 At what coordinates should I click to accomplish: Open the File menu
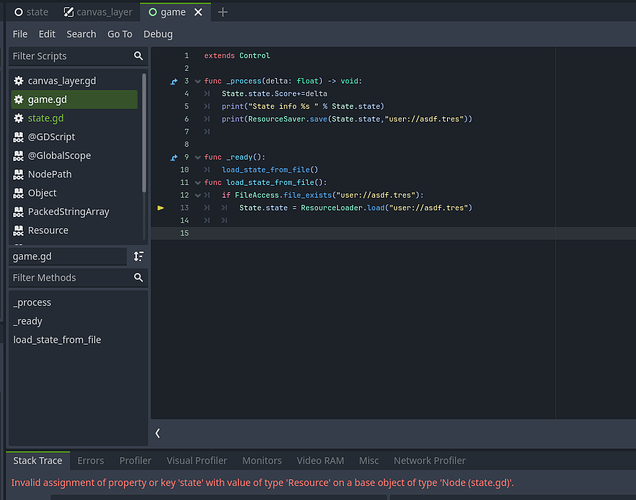click(20, 34)
